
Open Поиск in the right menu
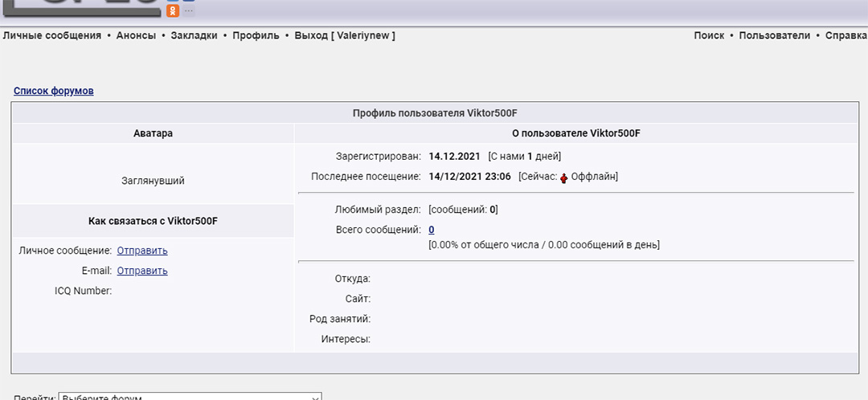(x=709, y=35)
